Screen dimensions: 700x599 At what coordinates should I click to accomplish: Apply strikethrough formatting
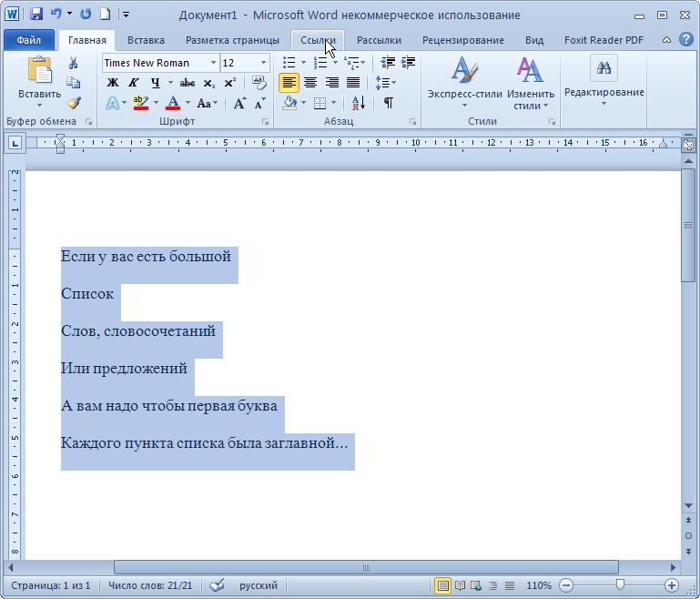pyautogui.click(x=187, y=83)
